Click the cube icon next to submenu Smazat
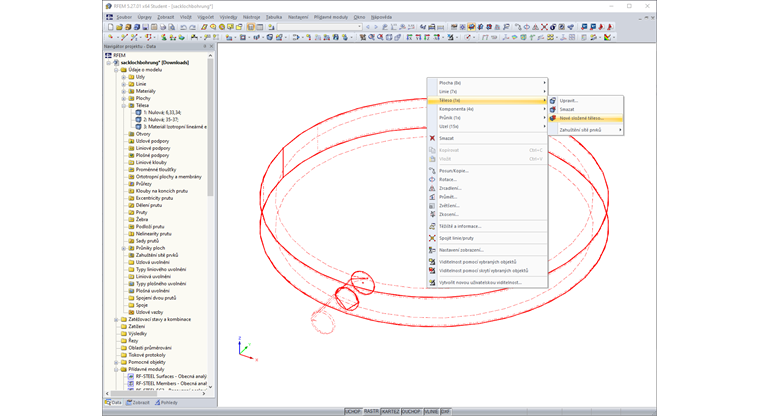Screen dimensions: 760x416 point(553,110)
